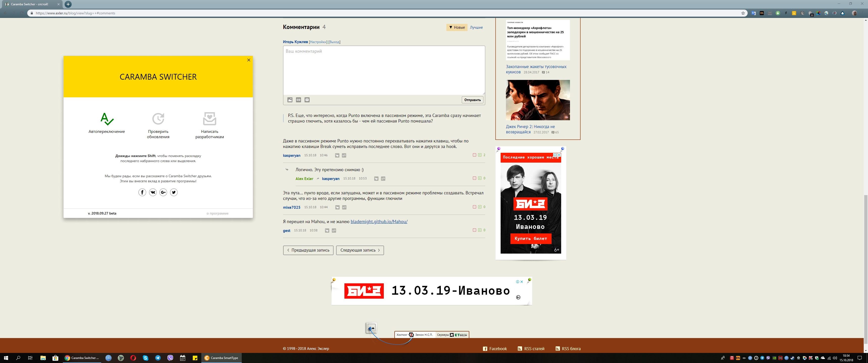Click Проверить обновления clock icon
Screen dimensions: 868x363
point(158,119)
